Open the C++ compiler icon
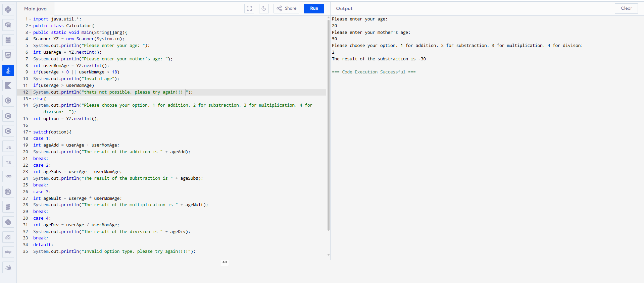The height and width of the screenshot is (283, 644). 8,116
